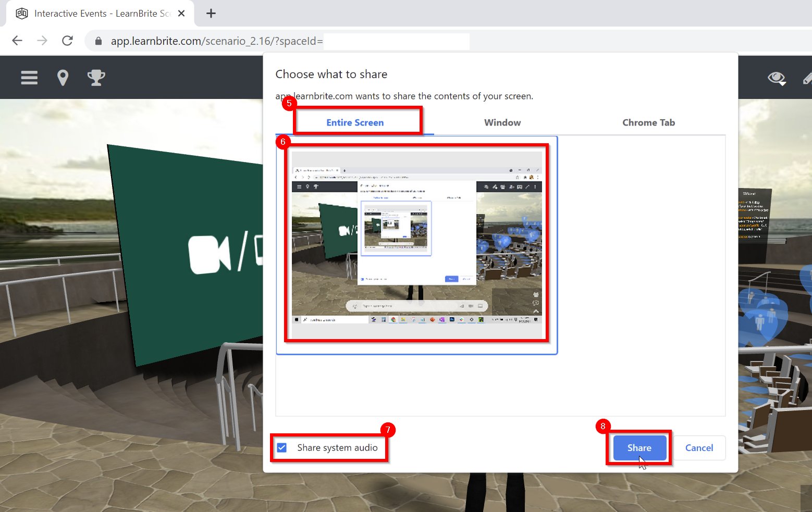Switch to the Entire Screen tab
The image size is (812, 512).
tap(355, 122)
